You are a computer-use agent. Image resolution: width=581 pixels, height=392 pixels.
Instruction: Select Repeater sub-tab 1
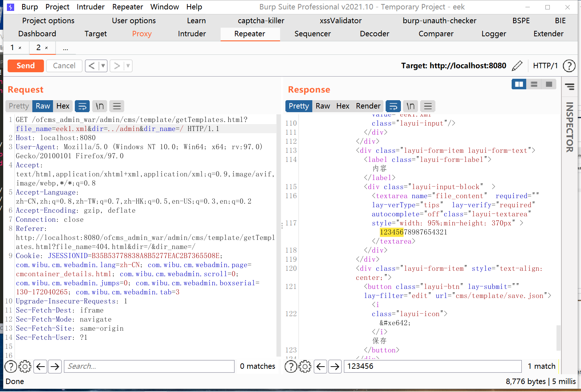click(12, 48)
